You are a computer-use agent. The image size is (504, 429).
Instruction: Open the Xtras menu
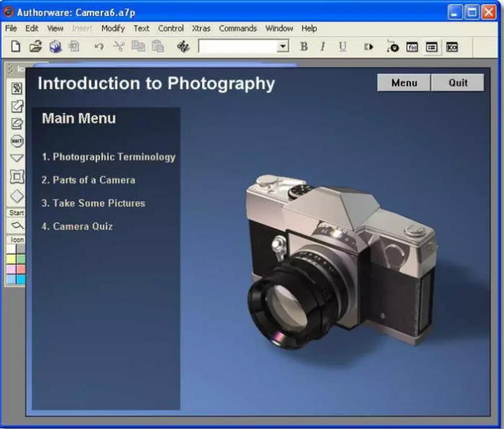pos(201,29)
